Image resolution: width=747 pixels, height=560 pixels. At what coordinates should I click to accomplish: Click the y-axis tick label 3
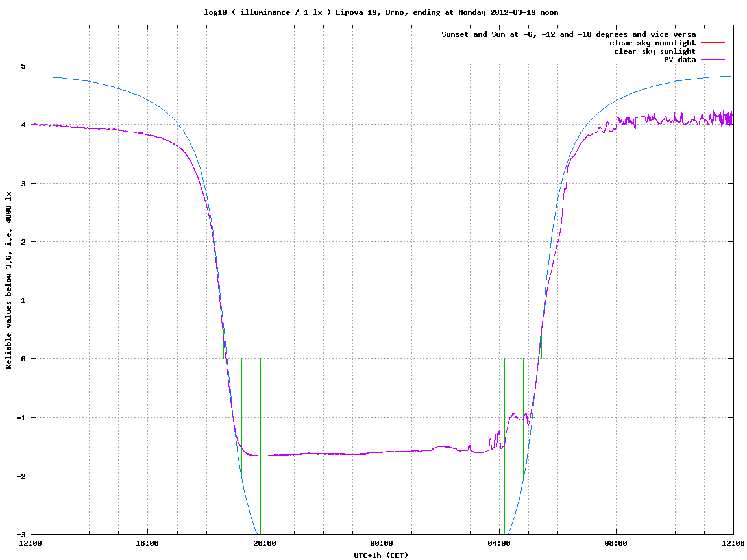tap(23, 184)
